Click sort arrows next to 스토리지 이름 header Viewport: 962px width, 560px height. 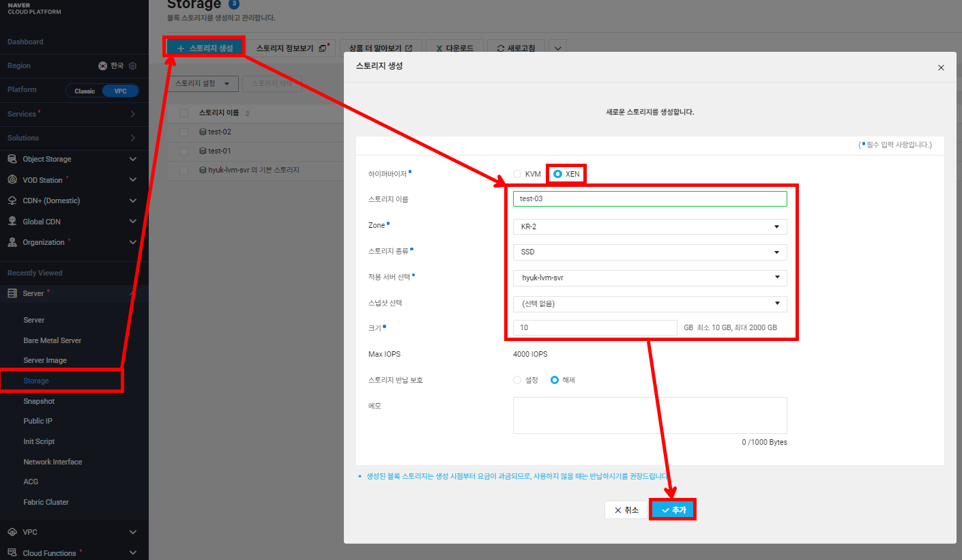click(248, 113)
